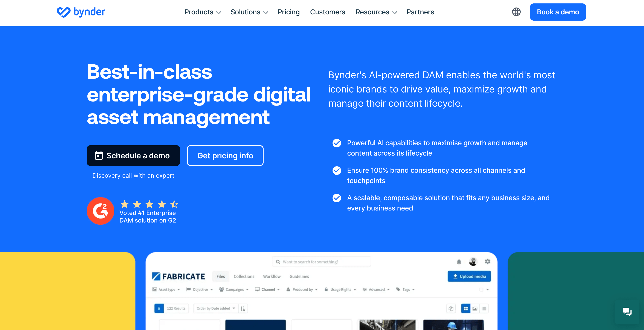Click 'A scalable, composable solution' bullet text
The height and width of the screenshot is (330, 644).
point(448,203)
